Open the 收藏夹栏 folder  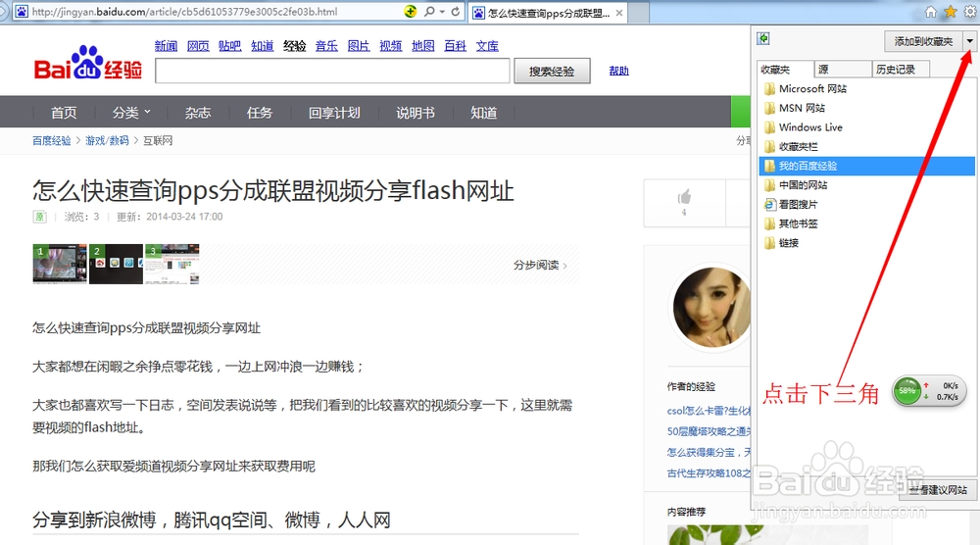791,147
